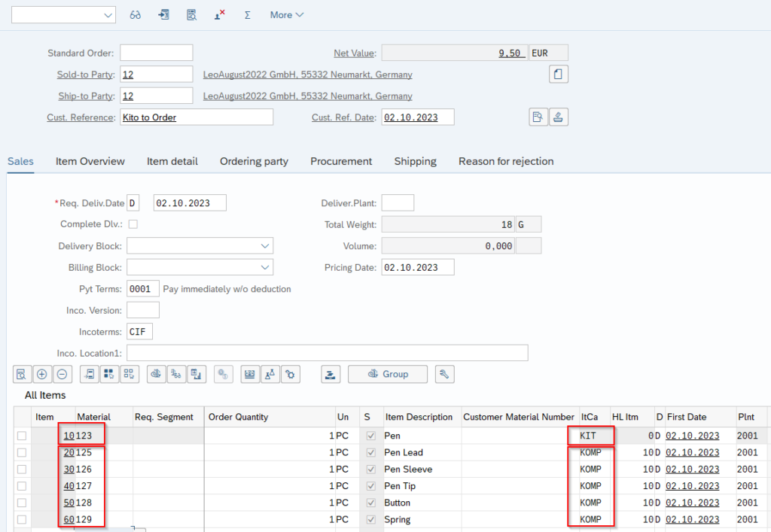Click the Cust. Reference field with Kito to Order
Viewport: 771px width, 532px height.
pyautogui.click(x=197, y=117)
